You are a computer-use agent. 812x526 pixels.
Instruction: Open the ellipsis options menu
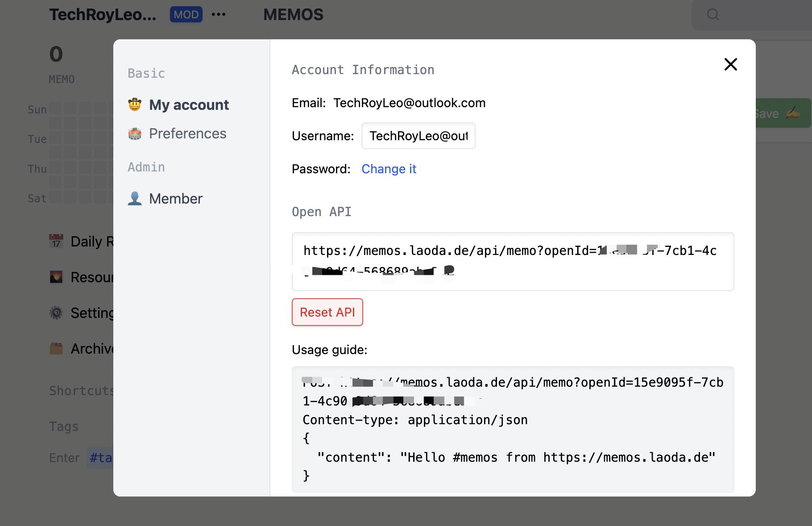(218, 14)
